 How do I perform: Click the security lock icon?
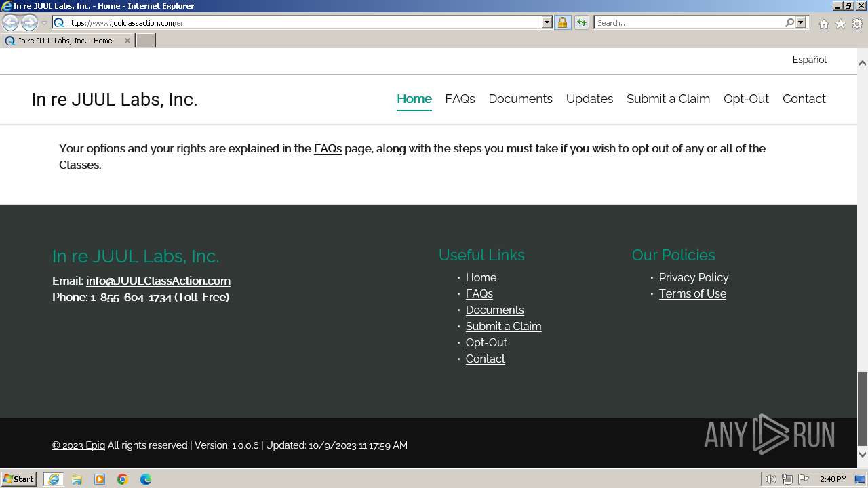coord(562,23)
